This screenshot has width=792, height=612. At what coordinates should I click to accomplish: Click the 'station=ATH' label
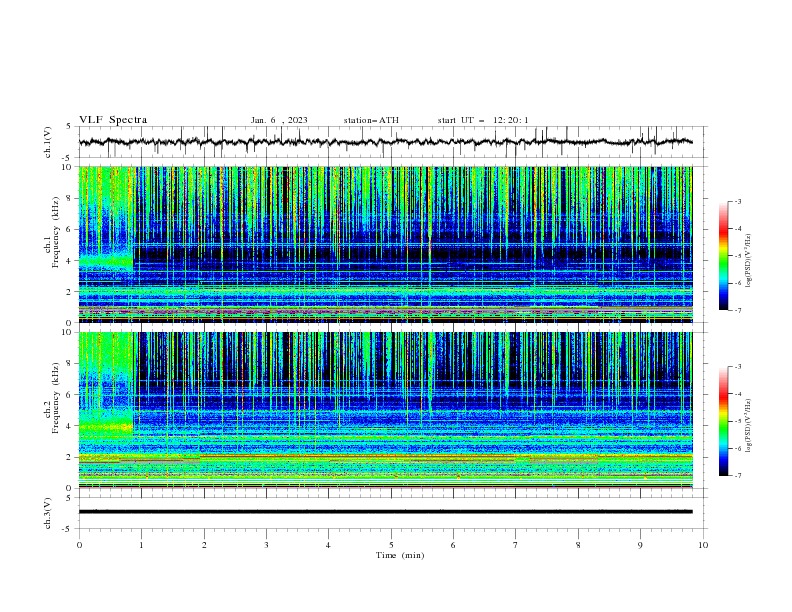click(x=371, y=120)
